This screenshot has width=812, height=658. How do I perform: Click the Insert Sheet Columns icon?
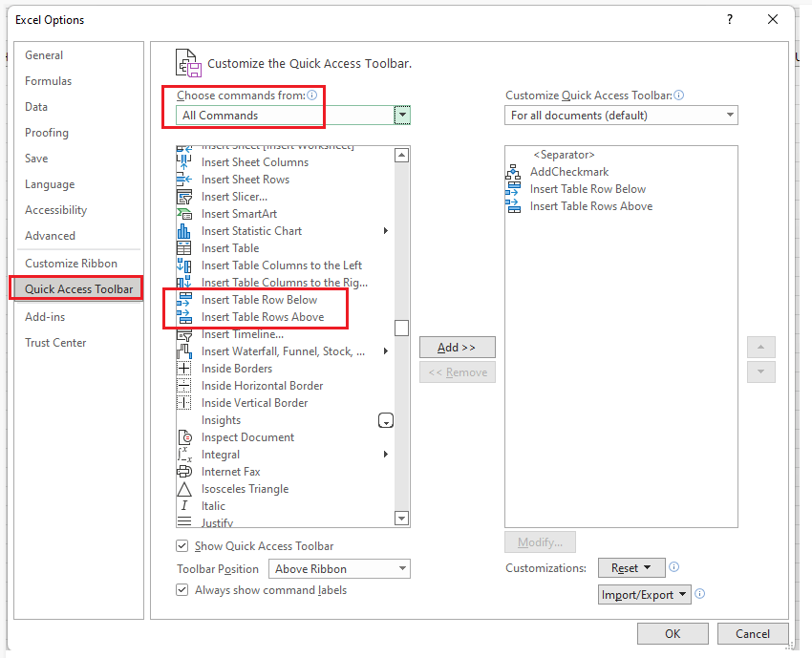pyautogui.click(x=184, y=162)
